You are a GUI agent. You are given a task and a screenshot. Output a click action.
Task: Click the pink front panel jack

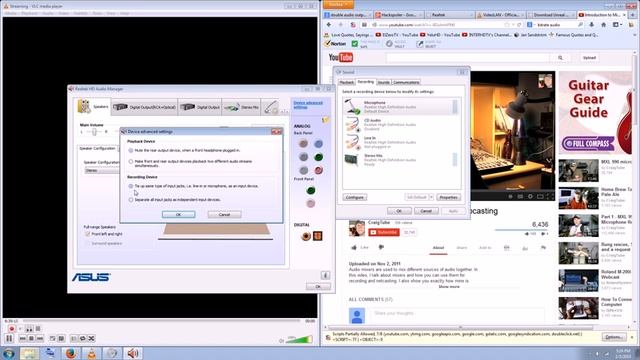tap(311, 203)
